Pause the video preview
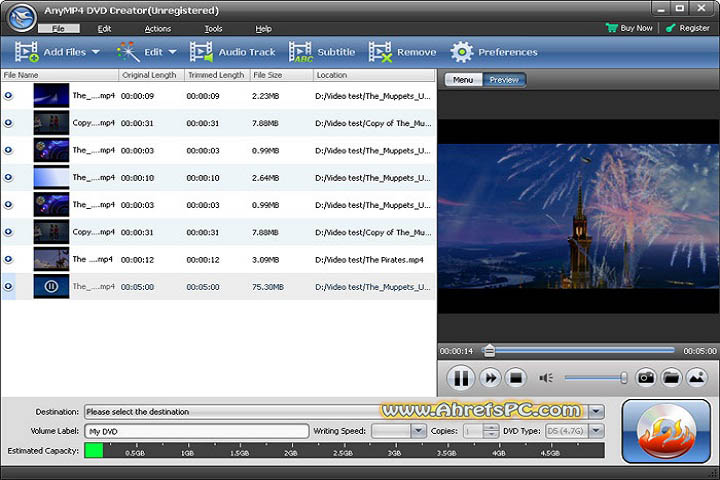The image size is (720, 480). pos(461,378)
